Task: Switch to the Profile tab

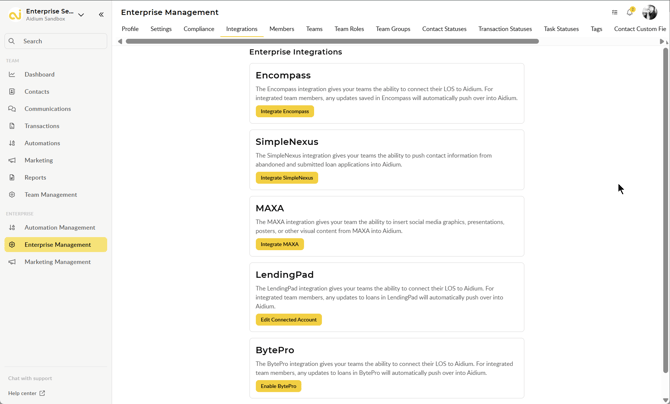Action: [130, 29]
